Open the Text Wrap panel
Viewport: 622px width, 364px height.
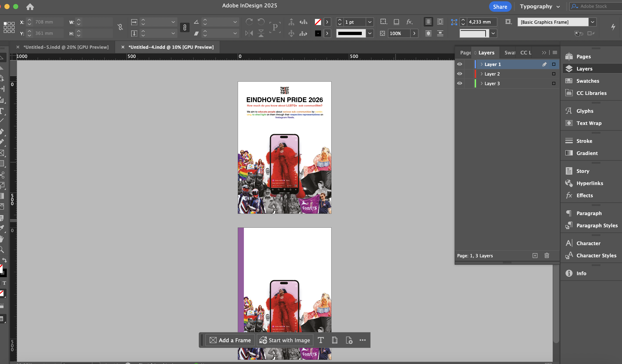589,123
